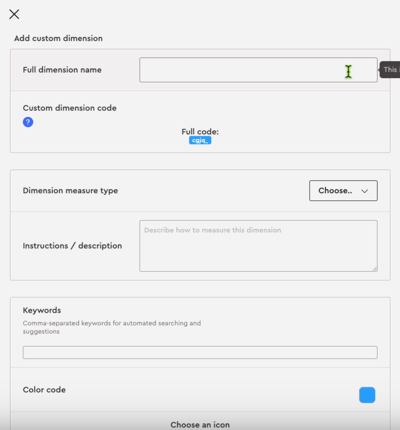Click the Full code: text
400x430 pixels.
click(x=200, y=132)
